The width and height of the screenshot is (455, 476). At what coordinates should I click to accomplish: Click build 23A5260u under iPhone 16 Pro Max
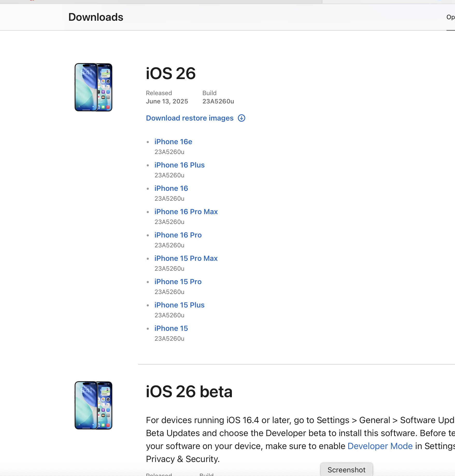169,222
